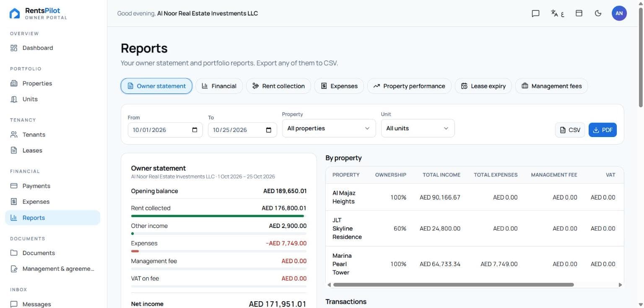The image size is (644, 308).
Task: Go to Reports in the sidebar
Action: 53,218
